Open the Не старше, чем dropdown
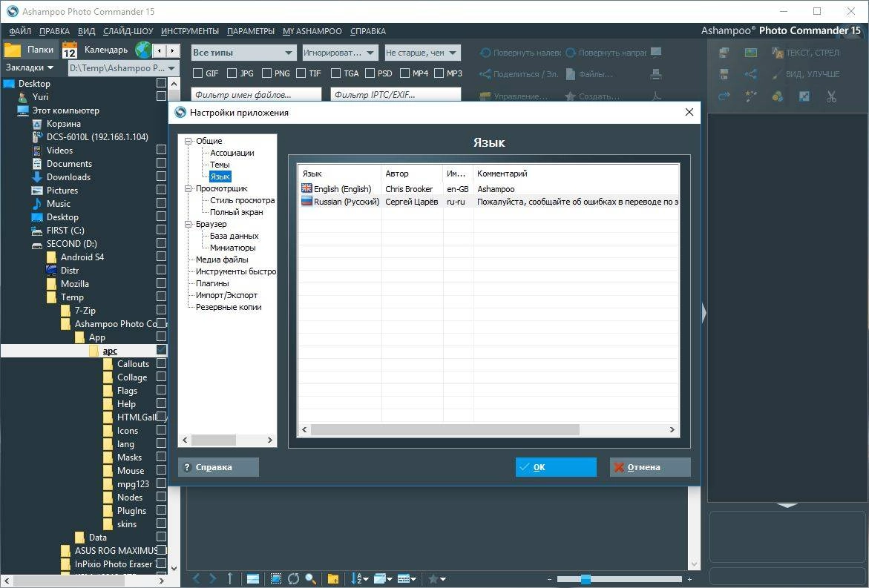This screenshot has height=588, width=869. (422, 53)
